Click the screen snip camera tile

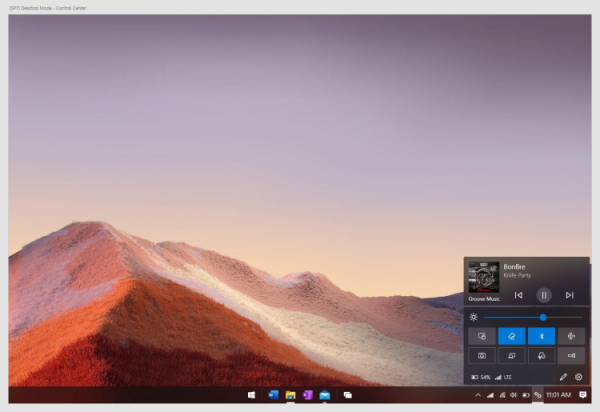(482, 356)
